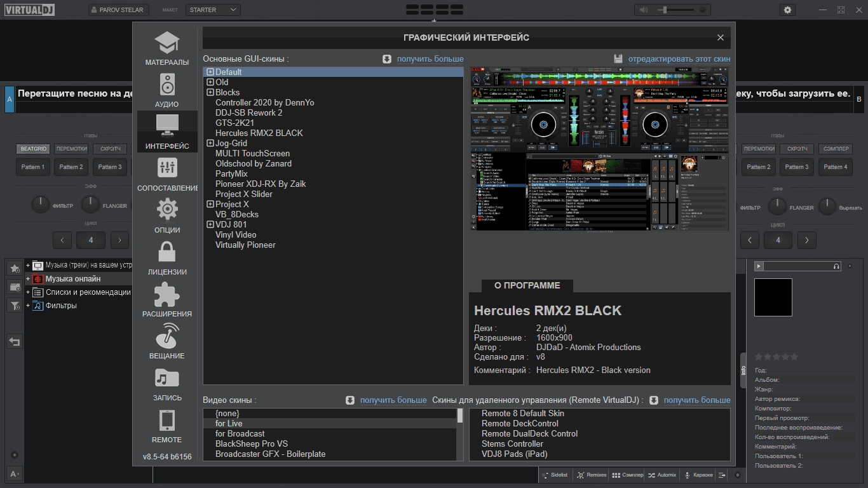868x488 pixels.
Task: Open the Расширения puzzle section
Action: (167, 300)
